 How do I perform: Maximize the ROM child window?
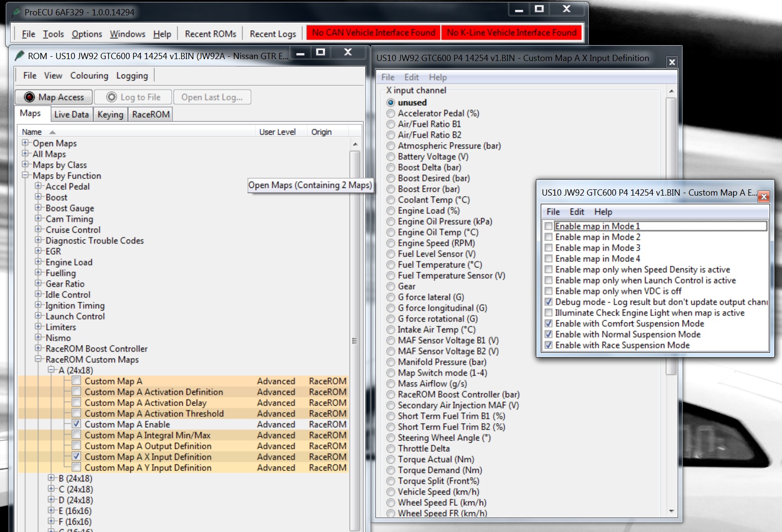click(321, 52)
